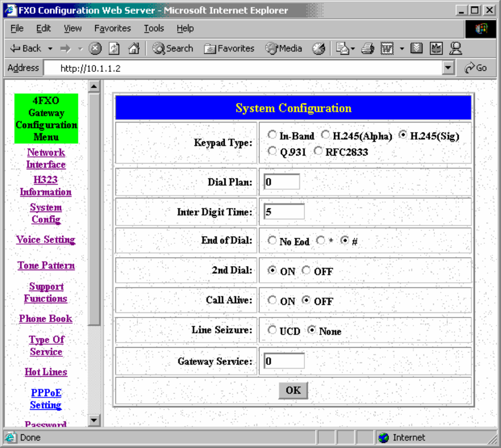Turn Call Alive ON

[x=272, y=300]
